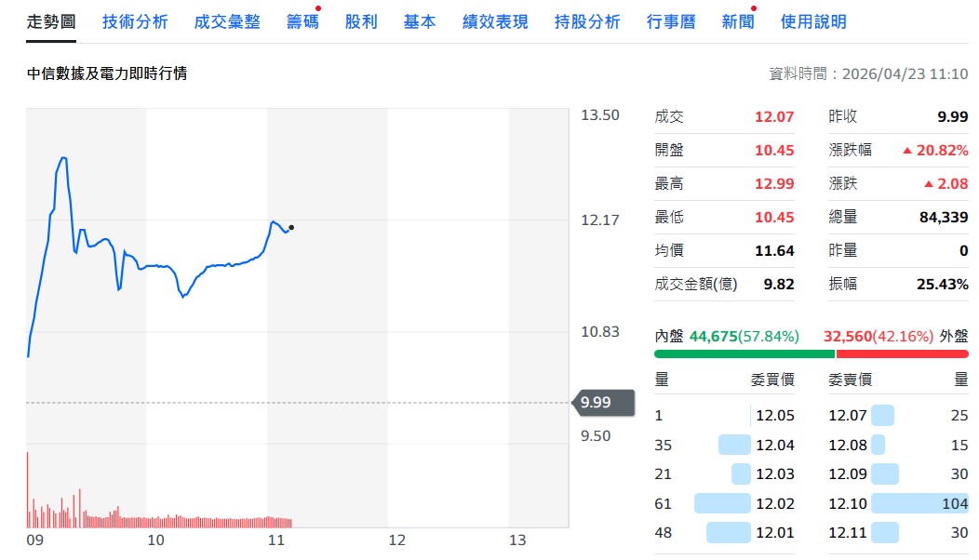Viewport: 979px width, 560px height.
Task: Click the 12.10 ask volume bar showing 104
Action: click(x=919, y=503)
